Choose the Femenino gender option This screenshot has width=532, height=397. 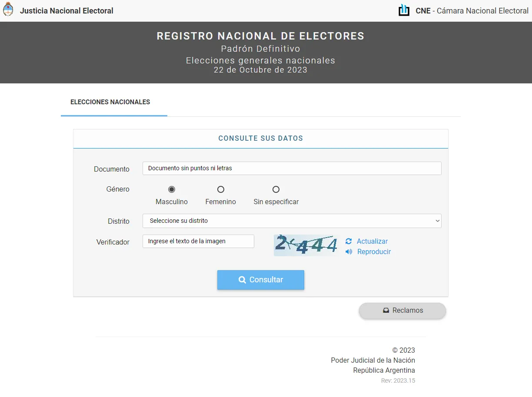tap(221, 189)
